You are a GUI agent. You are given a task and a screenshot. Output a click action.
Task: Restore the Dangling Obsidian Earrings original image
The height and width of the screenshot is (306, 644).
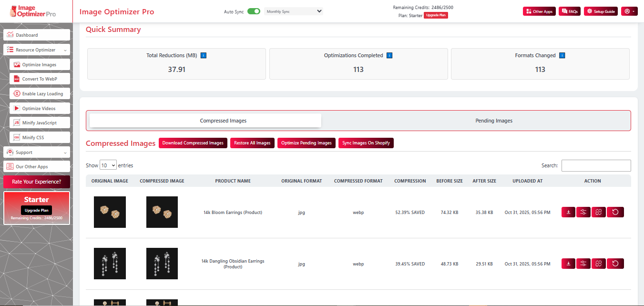[x=615, y=263]
